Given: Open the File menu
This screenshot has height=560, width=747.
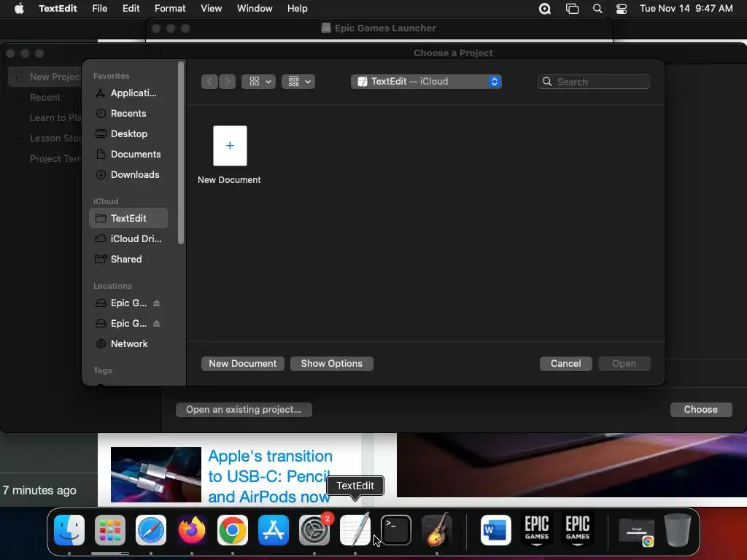Looking at the screenshot, I should [x=99, y=9].
